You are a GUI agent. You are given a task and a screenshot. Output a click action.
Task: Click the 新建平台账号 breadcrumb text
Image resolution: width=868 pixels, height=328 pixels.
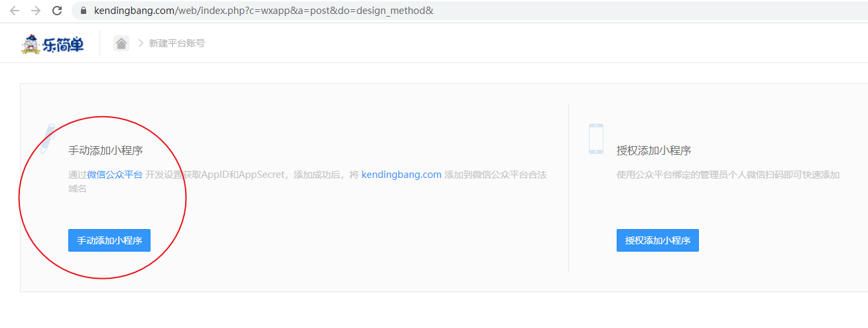click(x=177, y=43)
